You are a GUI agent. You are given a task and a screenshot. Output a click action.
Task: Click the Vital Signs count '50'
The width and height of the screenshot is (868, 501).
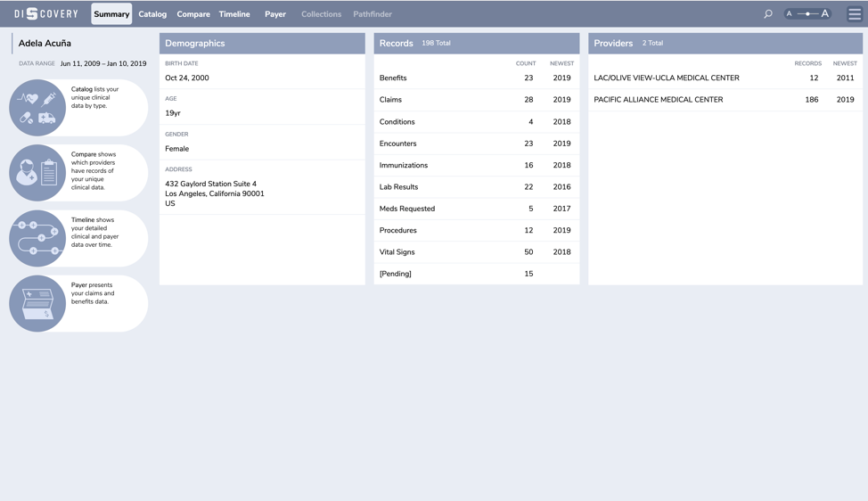(528, 252)
